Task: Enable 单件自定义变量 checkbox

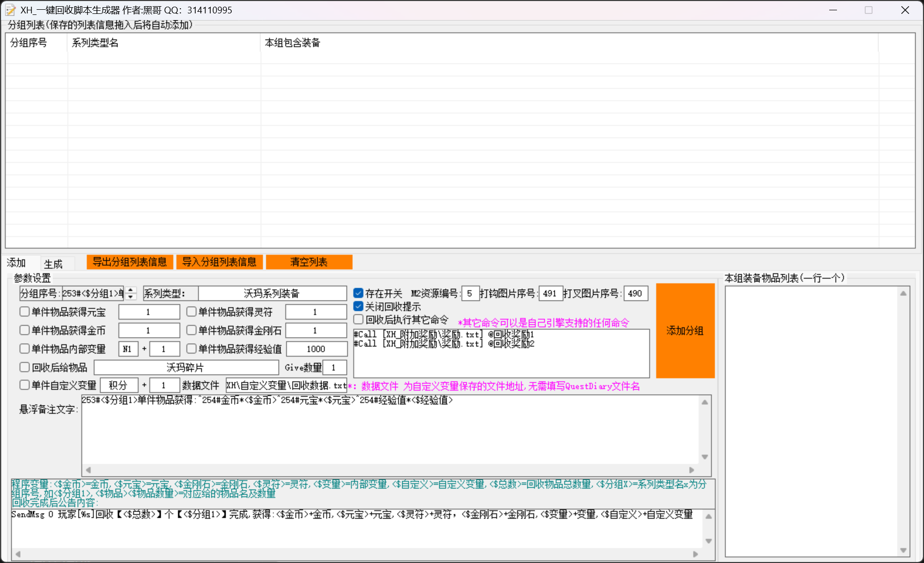Action: (x=24, y=385)
